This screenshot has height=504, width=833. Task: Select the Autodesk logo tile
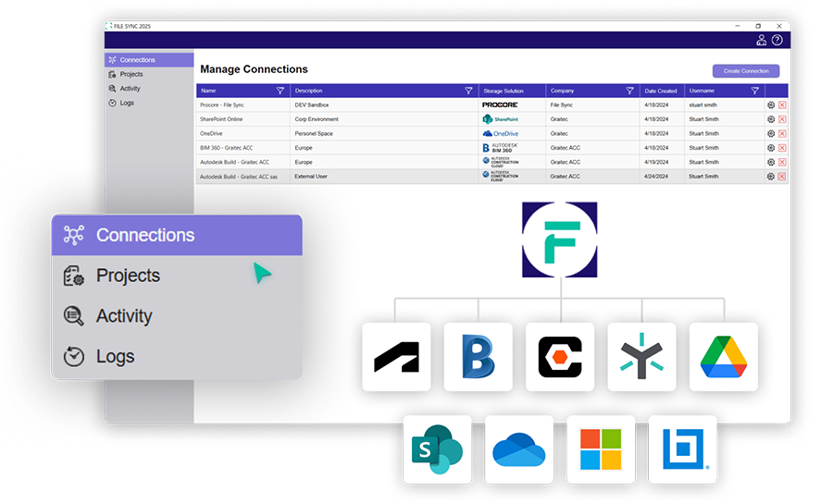pos(396,357)
